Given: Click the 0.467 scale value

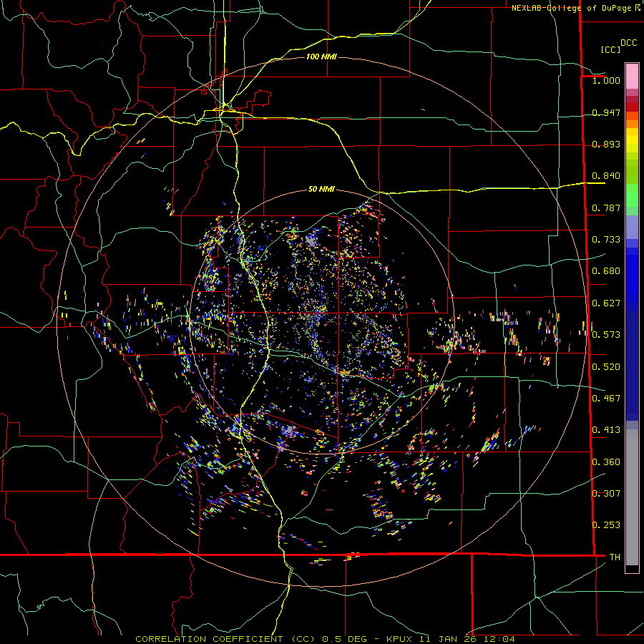Looking at the screenshot, I should click(606, 399).
